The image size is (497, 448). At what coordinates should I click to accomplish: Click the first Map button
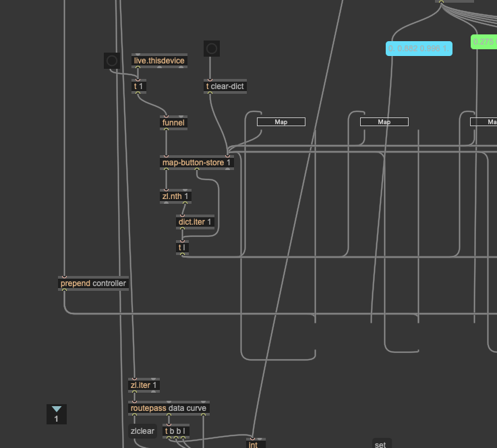[x=281, y=122]
